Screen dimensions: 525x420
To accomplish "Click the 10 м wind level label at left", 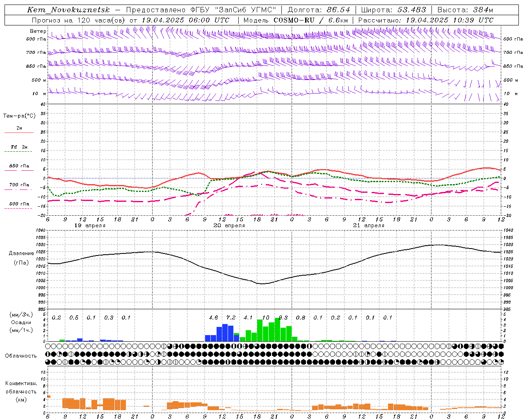I will pos(39,94).
